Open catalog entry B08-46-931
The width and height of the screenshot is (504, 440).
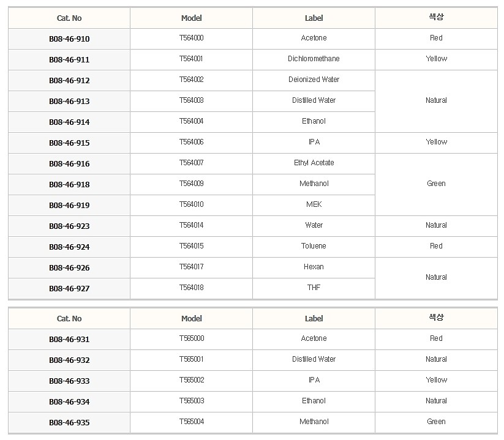click(x=69, y=340)
